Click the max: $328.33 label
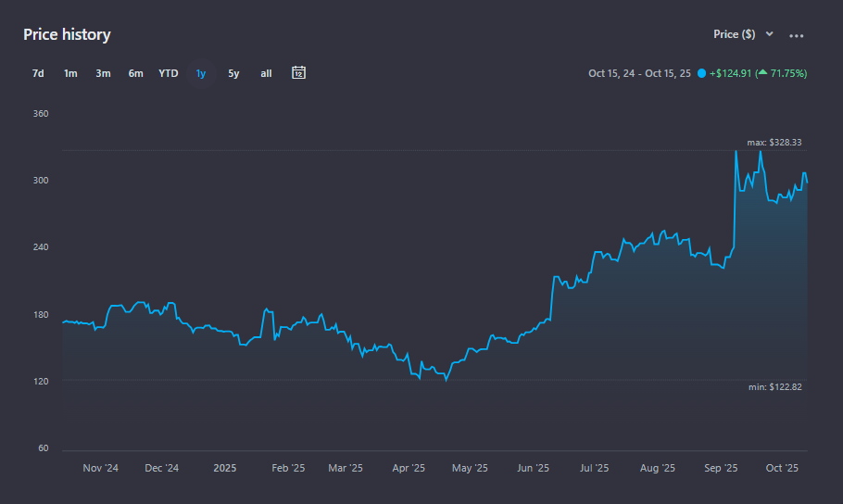 pyautogui.click(x=774, y=143)
